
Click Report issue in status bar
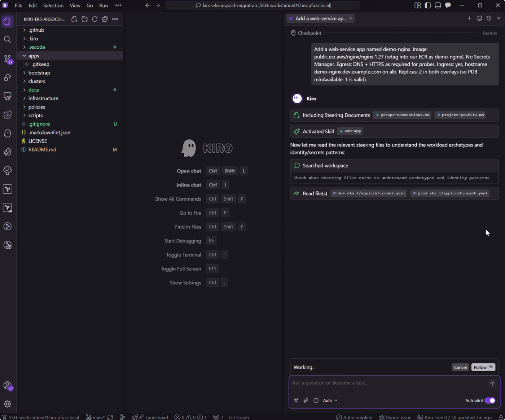click(395, 417)
